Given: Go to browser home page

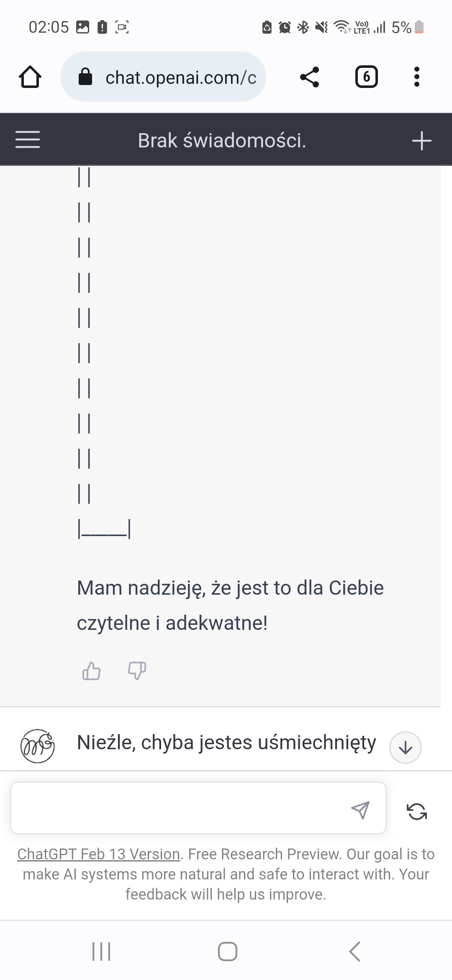Looking at the screenshot, I should pyautogui.click(x=30, y=77).
